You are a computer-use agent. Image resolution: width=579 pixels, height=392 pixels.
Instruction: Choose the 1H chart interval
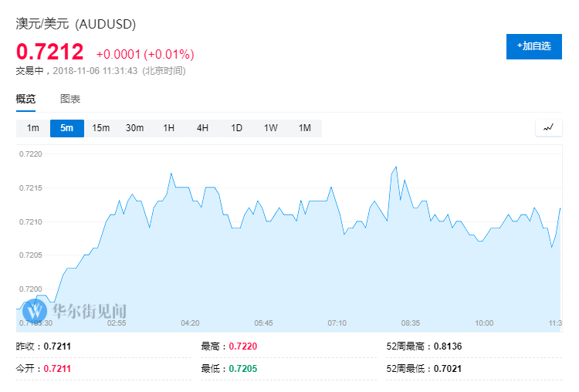[x=169, y=128]
